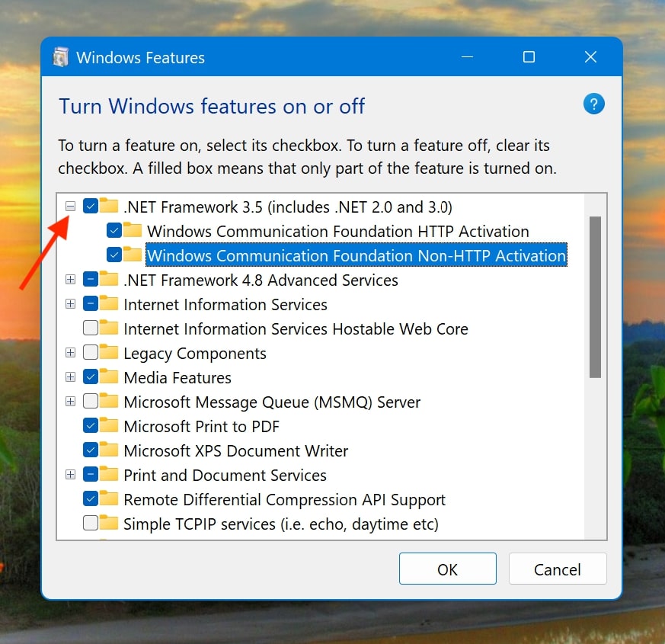The width and height of the screenshot is (665, 644).
Task: Click the folder icon beside Simple TCPIP services
Action: click(x=109, y=524)
